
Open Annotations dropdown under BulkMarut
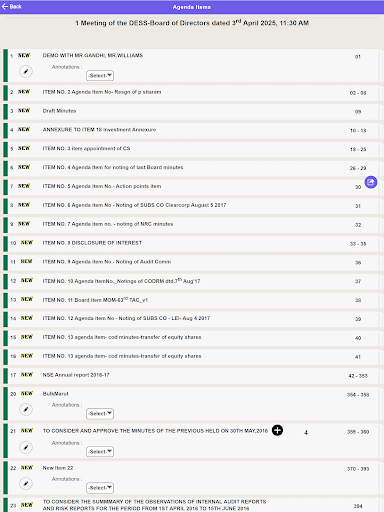pyautogui.click(x=100, y=414)
